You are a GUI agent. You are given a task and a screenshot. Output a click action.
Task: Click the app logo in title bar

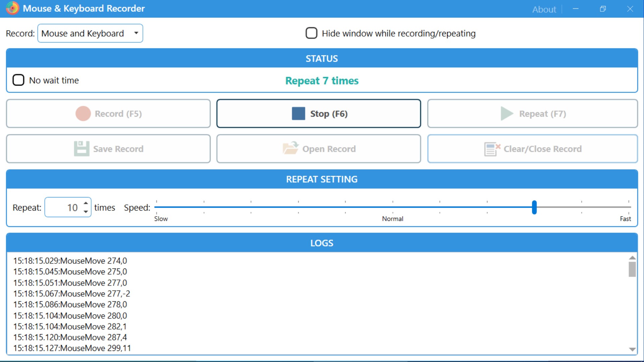(12, 8)
